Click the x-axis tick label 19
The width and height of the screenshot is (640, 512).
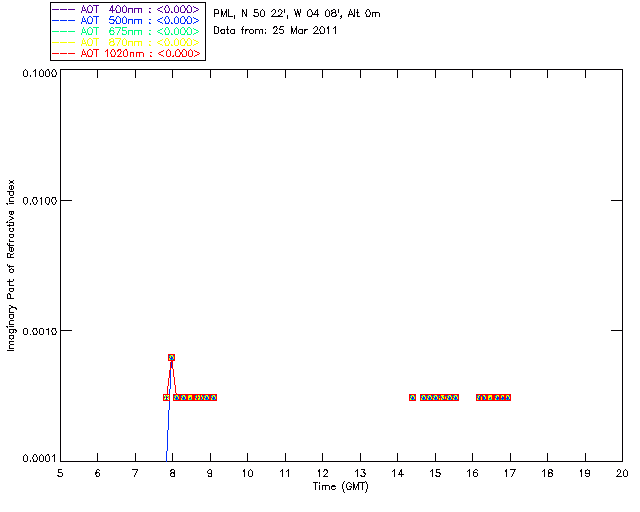click(x=585, y=473)
